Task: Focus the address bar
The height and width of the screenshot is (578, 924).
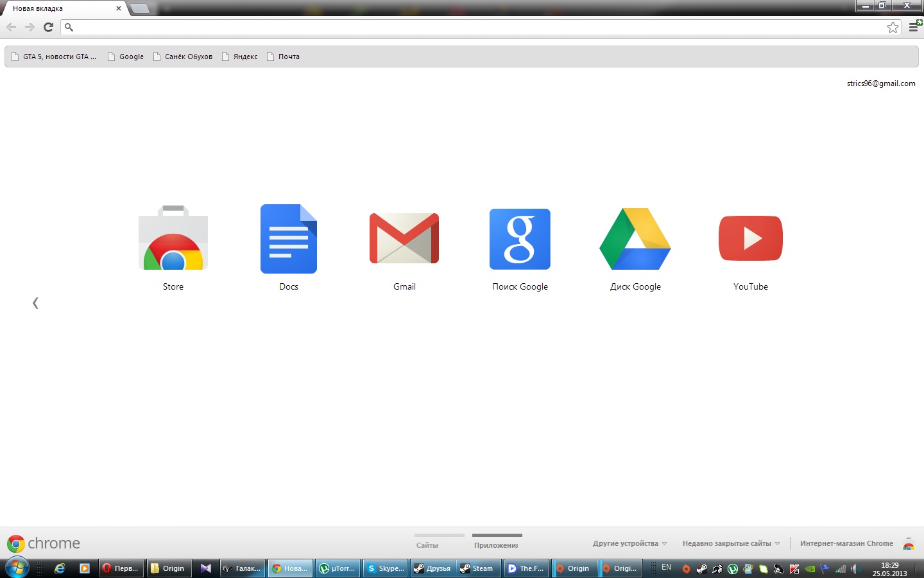Action: pyautogui.click(x=481, y=27)
